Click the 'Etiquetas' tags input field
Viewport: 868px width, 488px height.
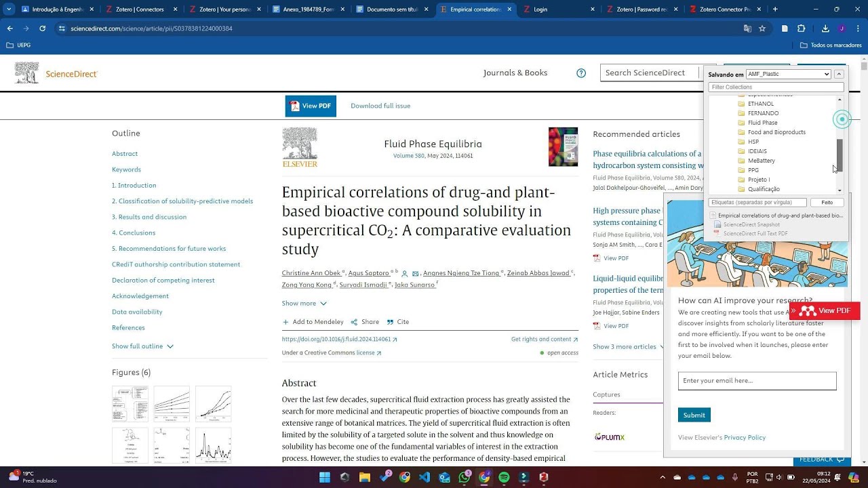(x=757, y=202)
